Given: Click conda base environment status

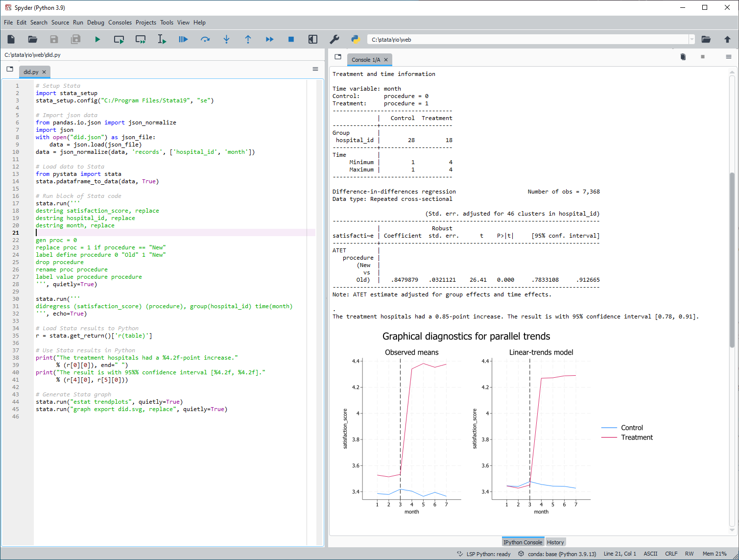Looking at the screenshot, I should [557, 554].
